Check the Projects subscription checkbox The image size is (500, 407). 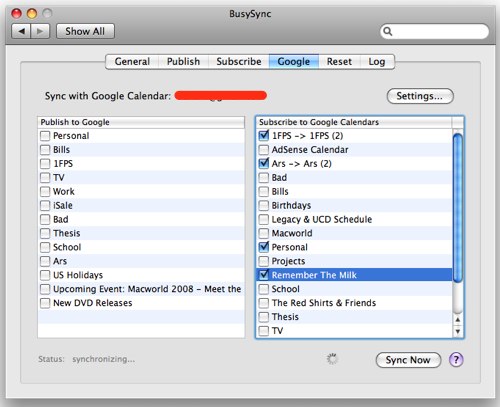click(x=264, y=261)
